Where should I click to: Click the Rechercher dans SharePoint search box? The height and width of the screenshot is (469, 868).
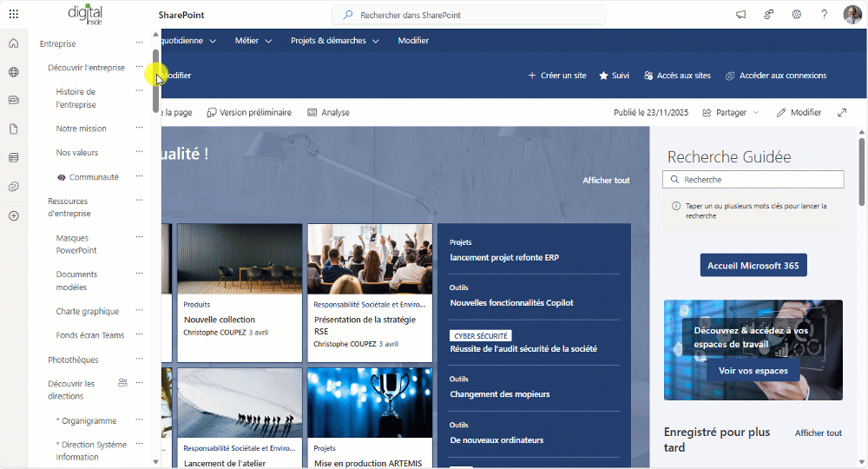(x=469, y=15)
